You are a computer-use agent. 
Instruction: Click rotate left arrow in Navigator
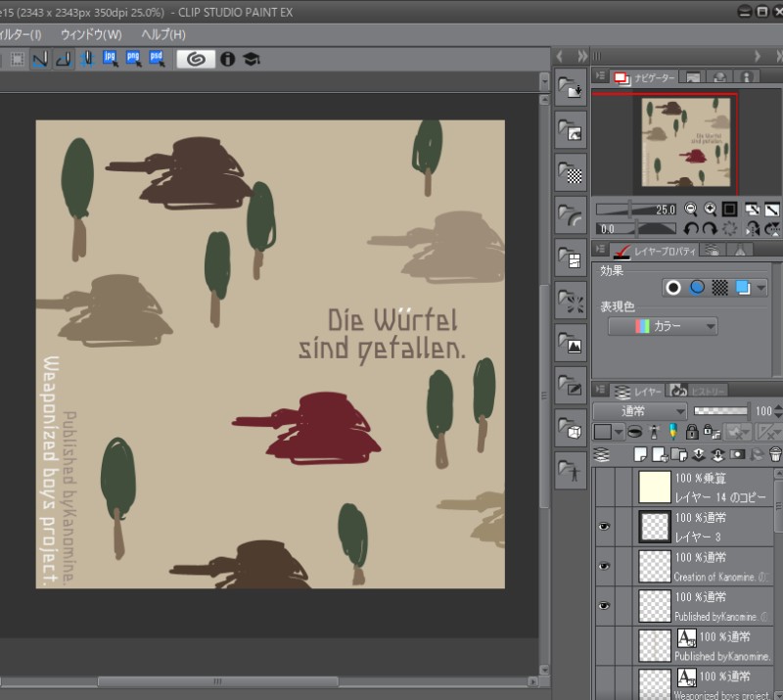692,228
